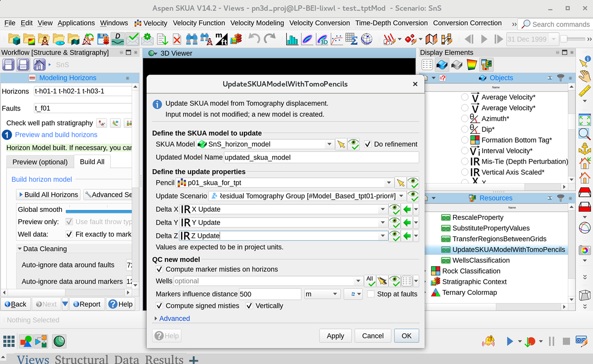Toggle the Do refinement checkbox
Screen dimensions: 593x364
click(x=367, y=144)
